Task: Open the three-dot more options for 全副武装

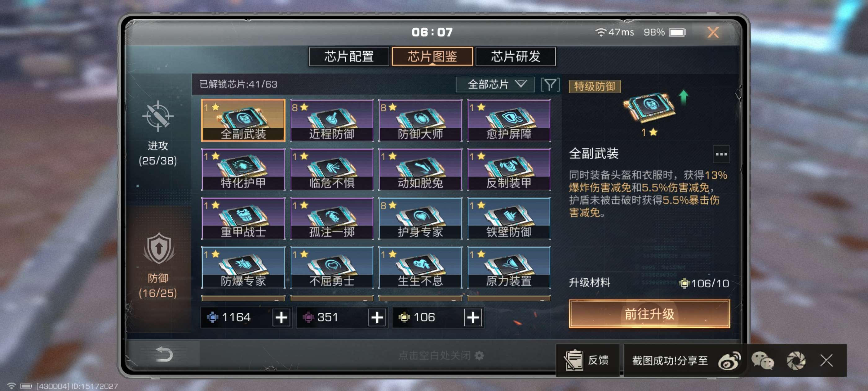Action: (x=721, y=154)
